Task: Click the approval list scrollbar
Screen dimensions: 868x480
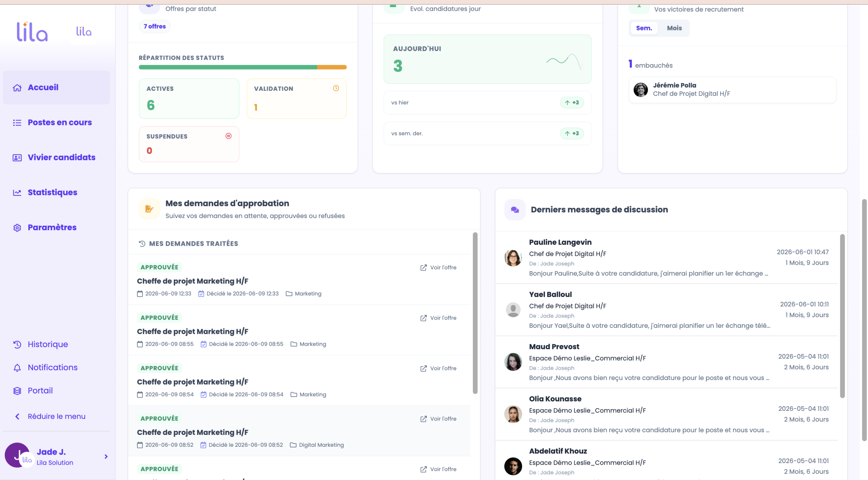Action: [x=475, y=313]
